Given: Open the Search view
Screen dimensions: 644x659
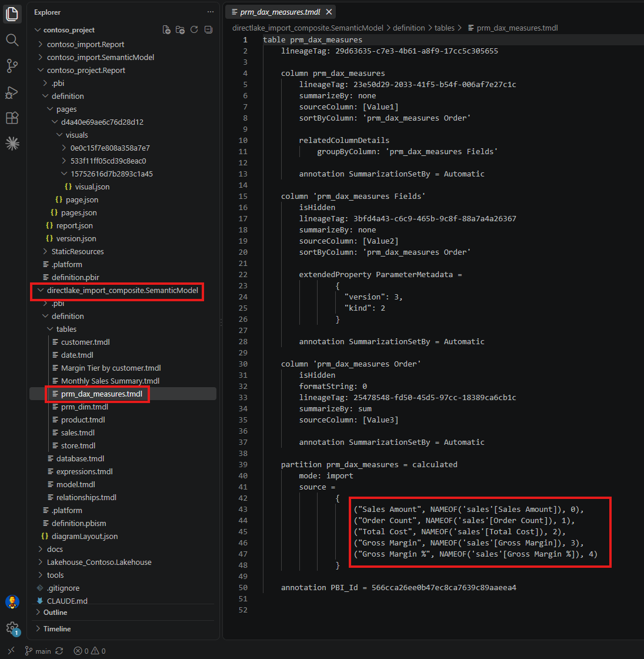Looking at the screenshot, I should (x=12, y=40).
